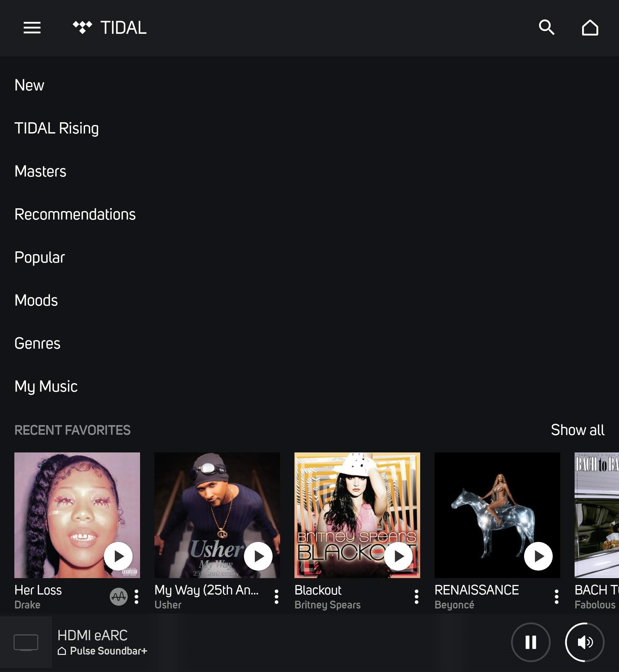Open the partially visible Fabolous album cover
Image resolution: width=619 pixels, height=672 pixels.
click(x=597, y=515)
